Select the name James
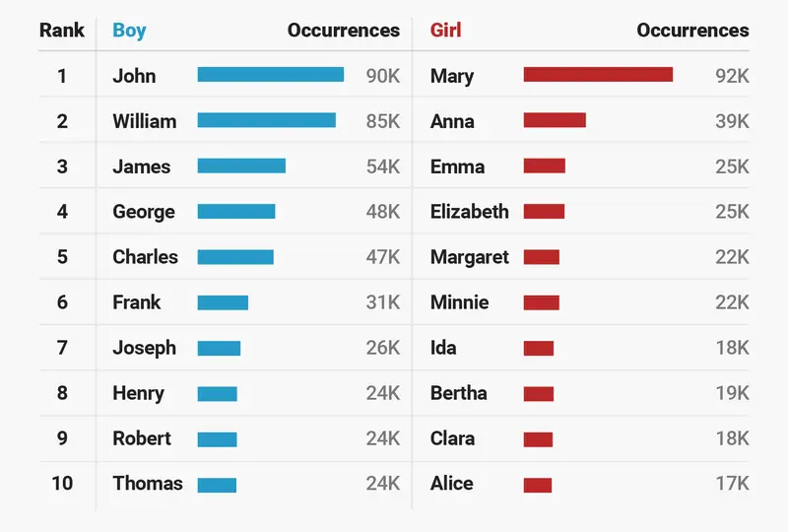Image resolution: width=788 pixels, height=532 pixels. pos(141,166)
